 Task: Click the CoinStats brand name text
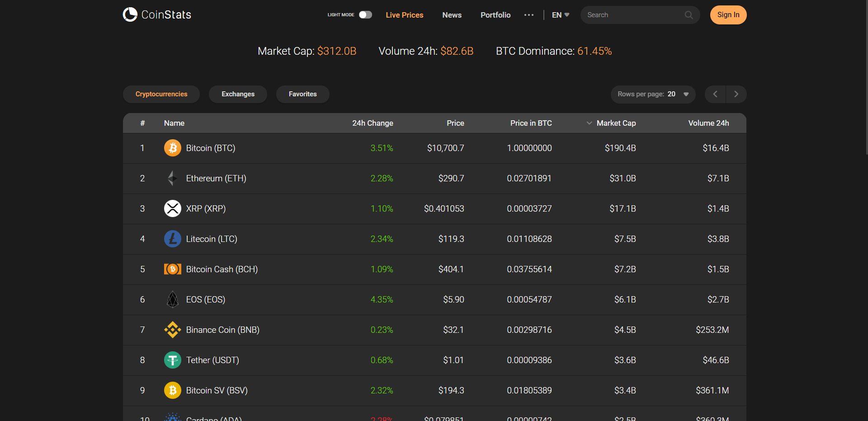pyautogui.click(x=166, y=15)
